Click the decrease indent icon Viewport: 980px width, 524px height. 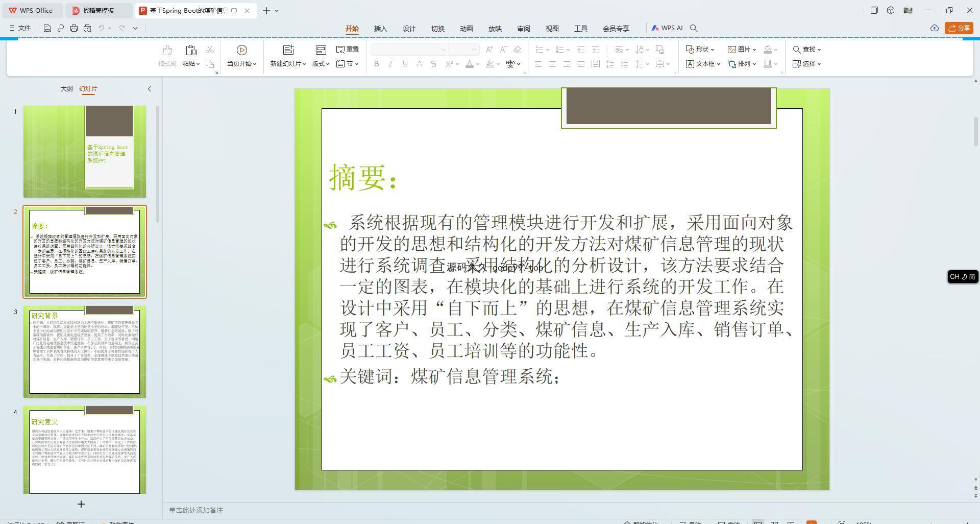click(x=581, y=50)
